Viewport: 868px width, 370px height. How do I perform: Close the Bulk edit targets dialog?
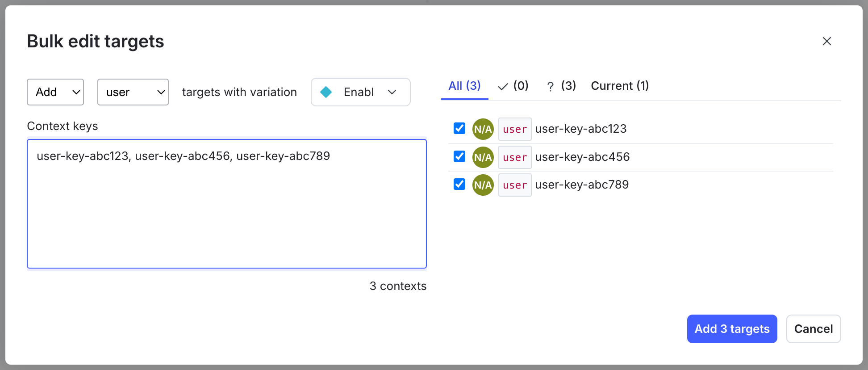(826, 41)
